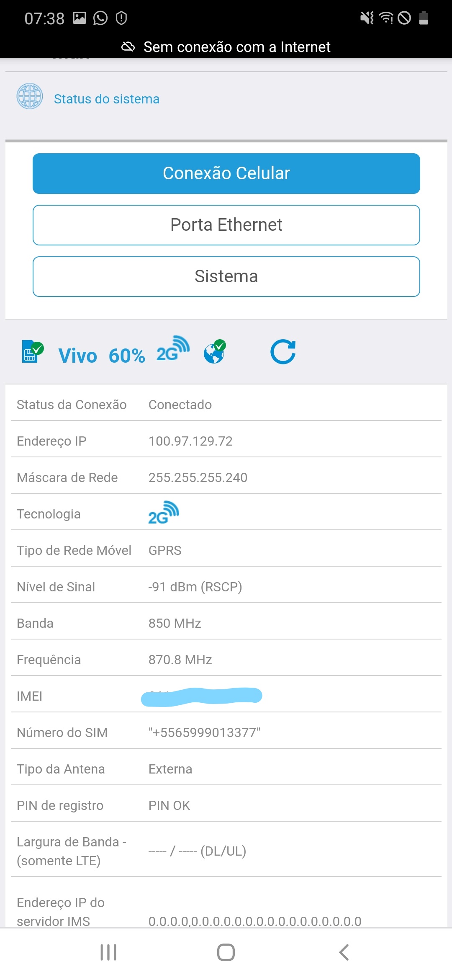Tap the Vivo carrier name

pos(78,356)
